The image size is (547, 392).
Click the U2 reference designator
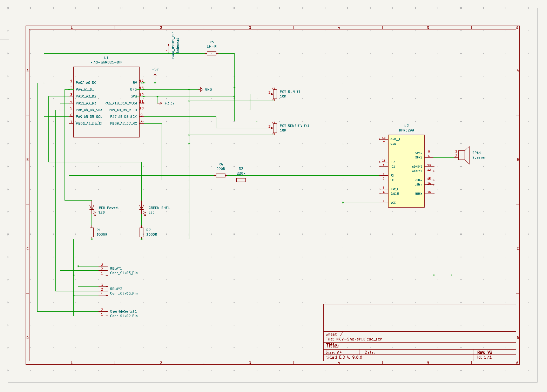(406, 126)
